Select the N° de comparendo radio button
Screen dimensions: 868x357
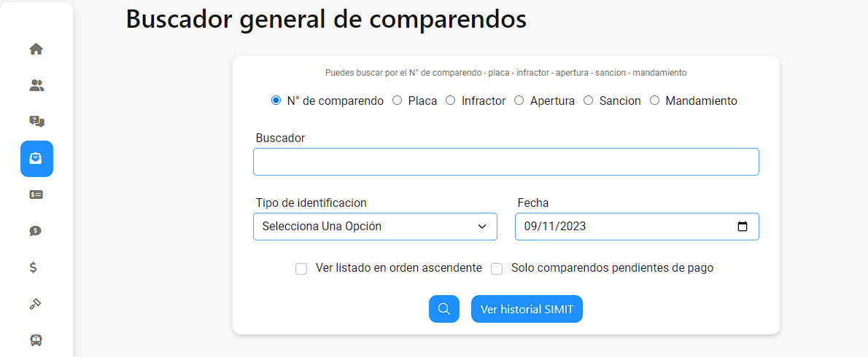[x=276, y=101]
